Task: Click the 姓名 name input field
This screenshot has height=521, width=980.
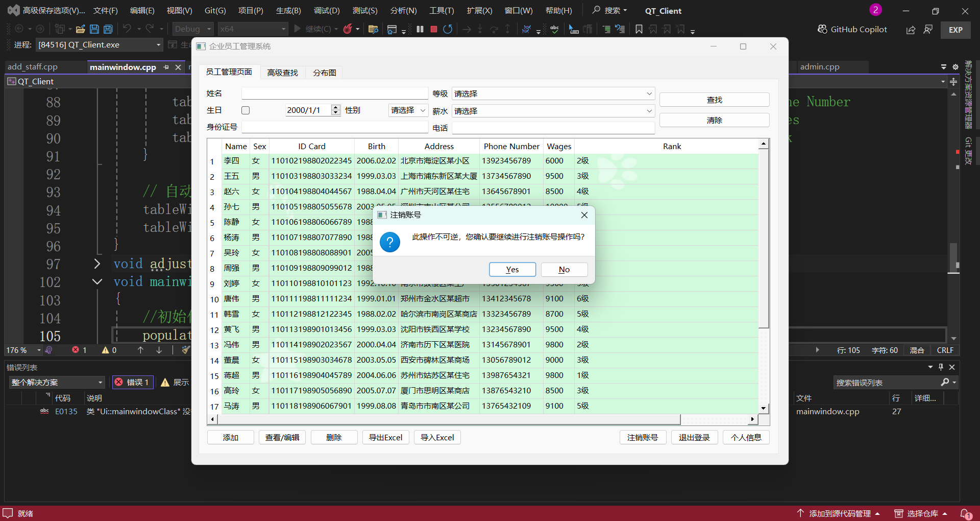Action: click(334, 93)
